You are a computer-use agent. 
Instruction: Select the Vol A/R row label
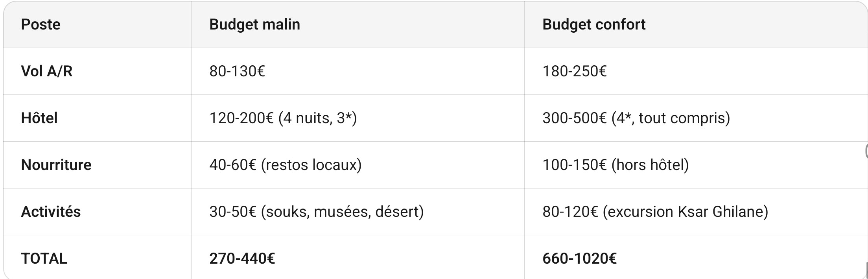[46, 71]
